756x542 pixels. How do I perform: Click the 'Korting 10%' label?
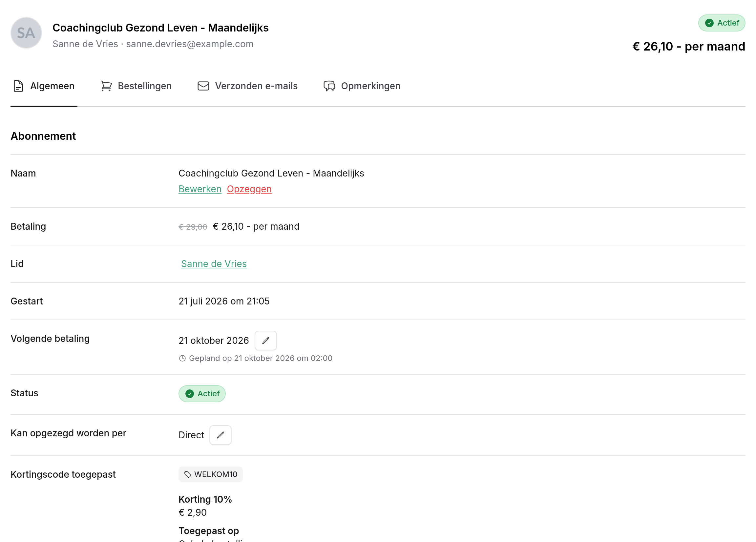click(205, 499)
